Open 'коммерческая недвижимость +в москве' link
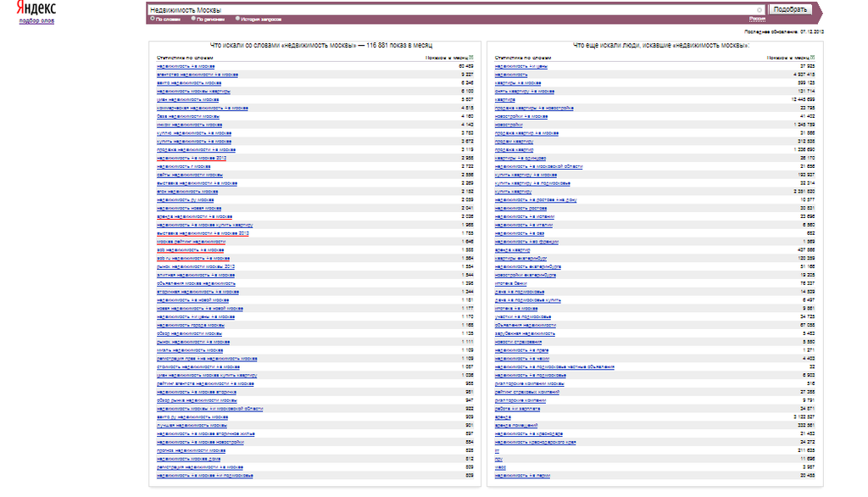Screen dimensions: 868x497 [x=202, y=108]
